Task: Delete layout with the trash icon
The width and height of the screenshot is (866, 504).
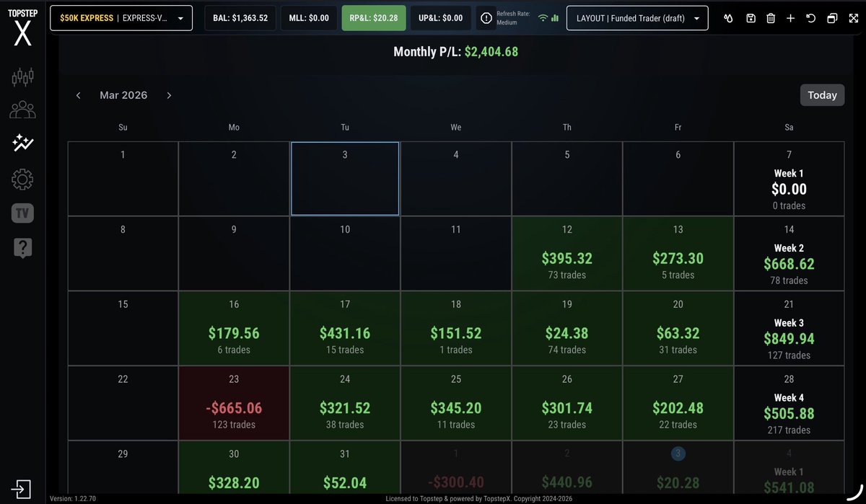Action: tap(771, 18)
